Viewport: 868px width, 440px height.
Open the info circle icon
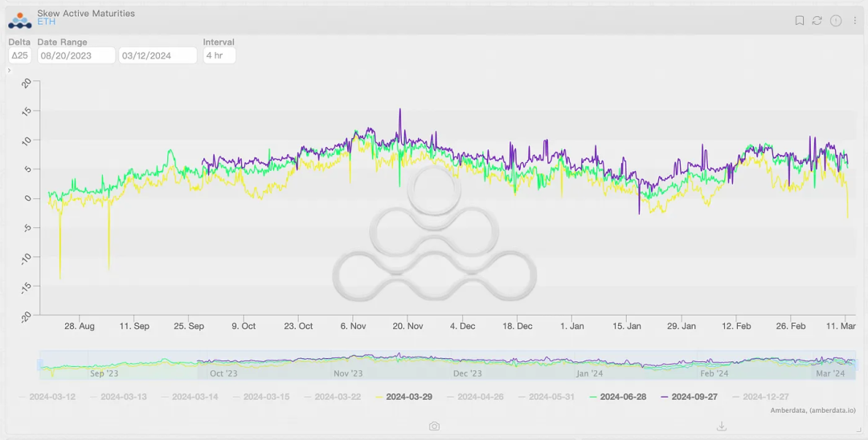(836, 20)
